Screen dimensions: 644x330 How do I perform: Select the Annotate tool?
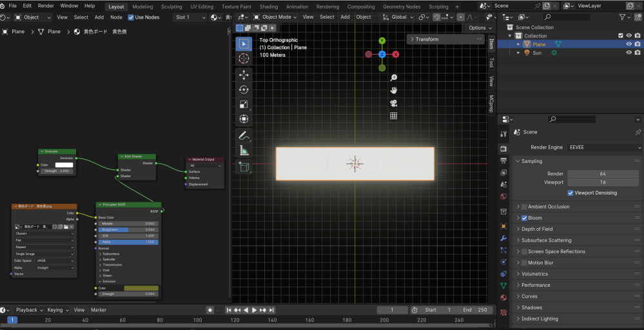pyautogui.click(x=244, y=135)
